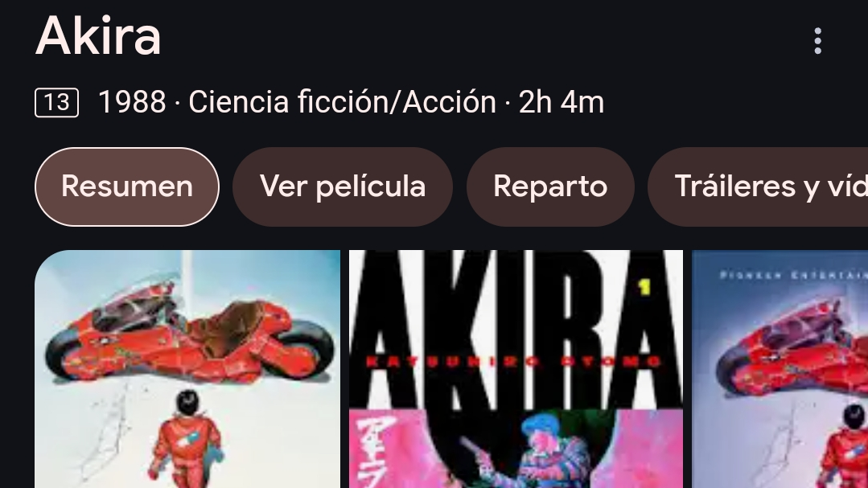
Task: Switch to the Ver película tab
Action: click(x=343, y=187)
